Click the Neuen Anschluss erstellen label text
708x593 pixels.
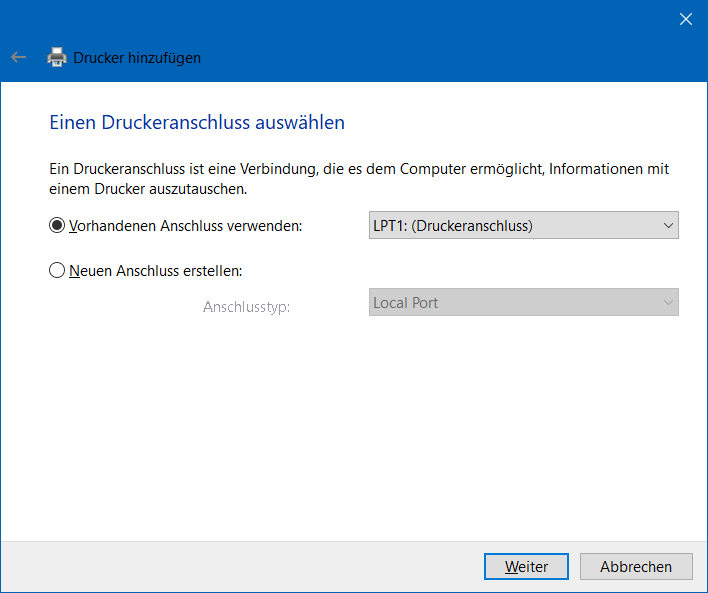pyautogui.click(x=156, y=270)
